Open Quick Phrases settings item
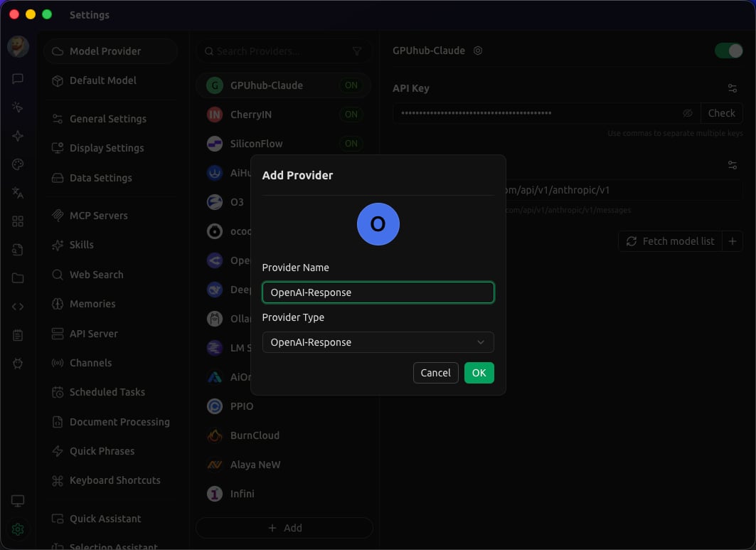756x550 pixels. [110, 451]
